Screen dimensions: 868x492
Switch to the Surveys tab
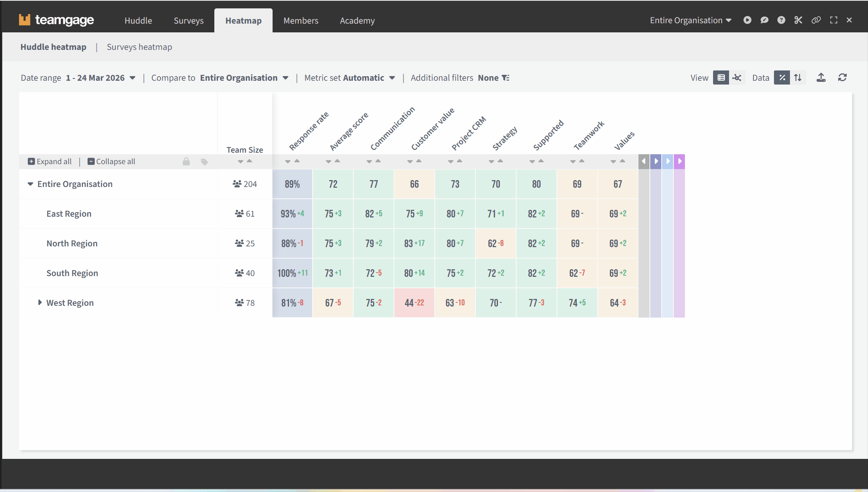188,21
